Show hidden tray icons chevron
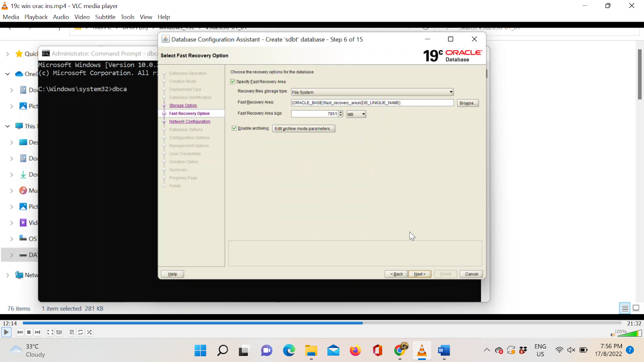The height and width of the screenshot is (362, 644). [487, 350]
